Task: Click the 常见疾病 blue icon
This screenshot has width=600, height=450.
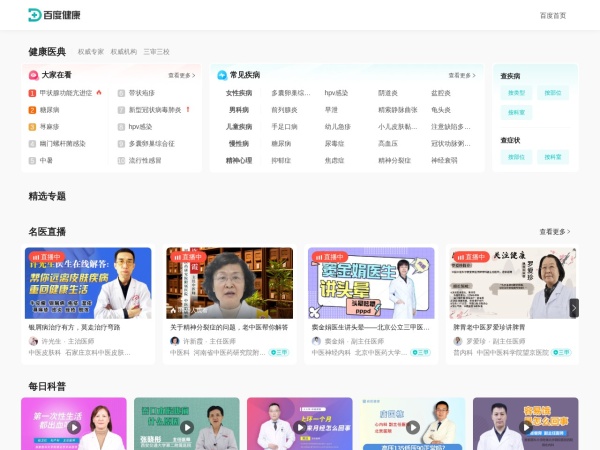Action: (222, 74)
